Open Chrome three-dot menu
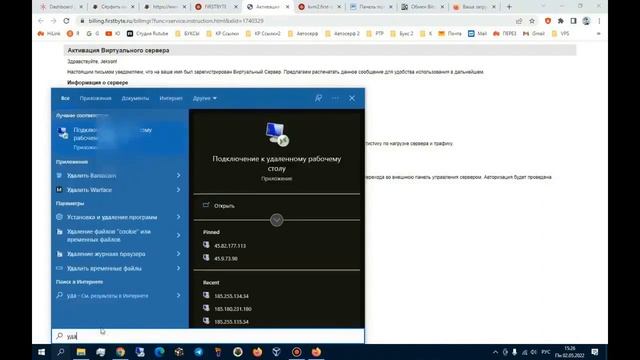The image size is (640, 360). (x=599, y=21)
